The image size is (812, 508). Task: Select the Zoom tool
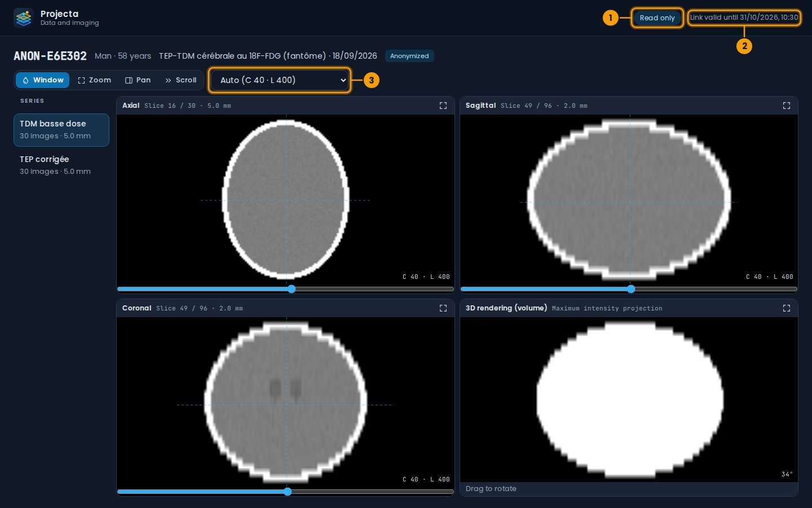[94, 80]
